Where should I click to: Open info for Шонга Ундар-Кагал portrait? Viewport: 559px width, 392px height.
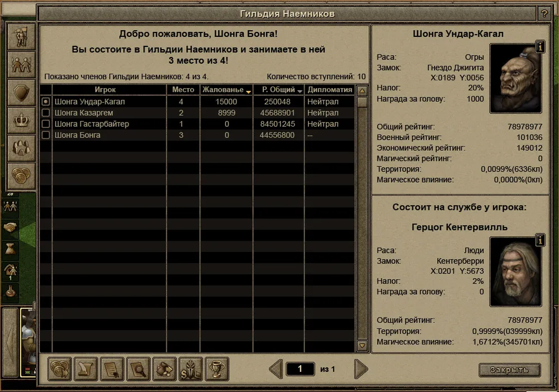540,47
